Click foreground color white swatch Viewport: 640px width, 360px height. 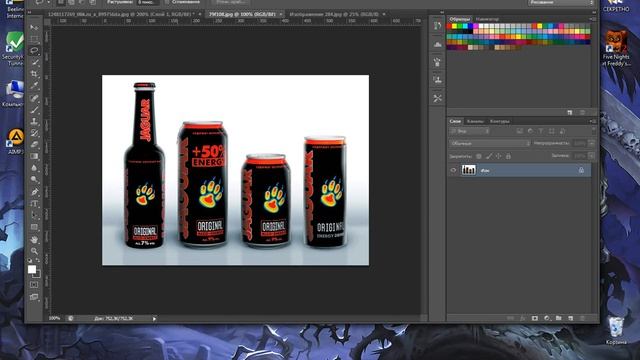point(32,269)
